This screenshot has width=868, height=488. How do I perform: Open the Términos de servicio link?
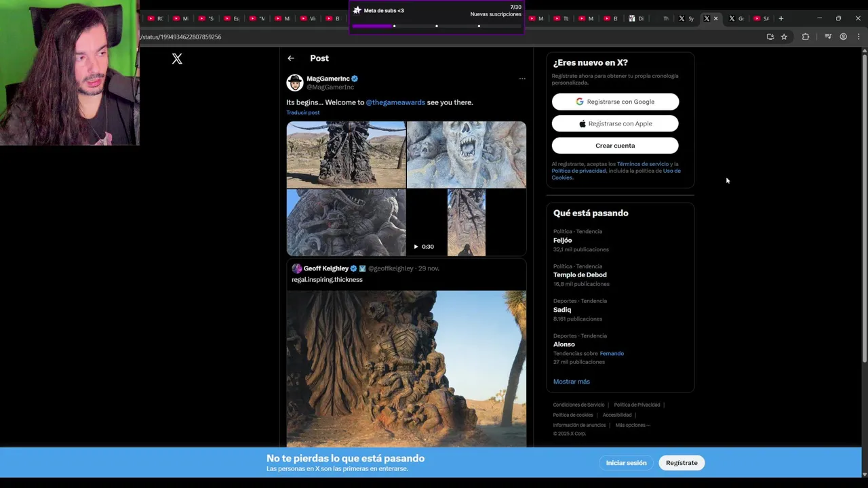pyautogui.click(x=643, y=164)
